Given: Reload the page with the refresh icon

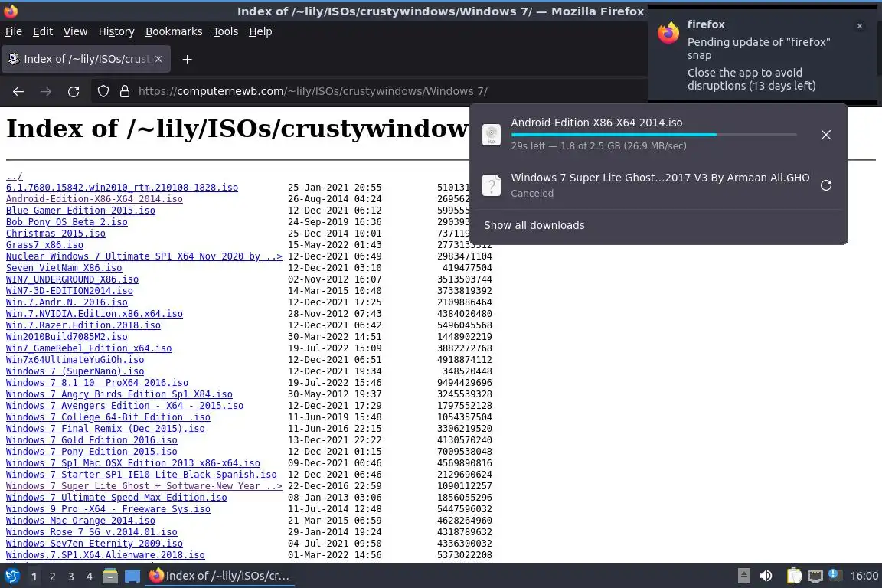Looking at the screenshot, I should click(x=73, y=91).
